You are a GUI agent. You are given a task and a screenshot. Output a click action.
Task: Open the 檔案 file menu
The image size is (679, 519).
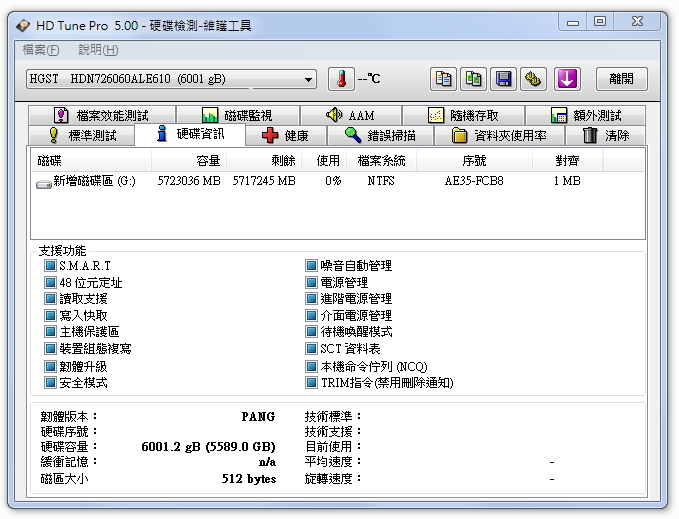pos(40,49)
